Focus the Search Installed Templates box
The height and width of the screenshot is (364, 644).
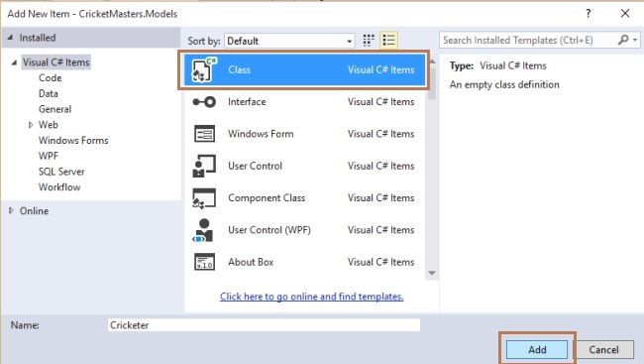point(529,40)
